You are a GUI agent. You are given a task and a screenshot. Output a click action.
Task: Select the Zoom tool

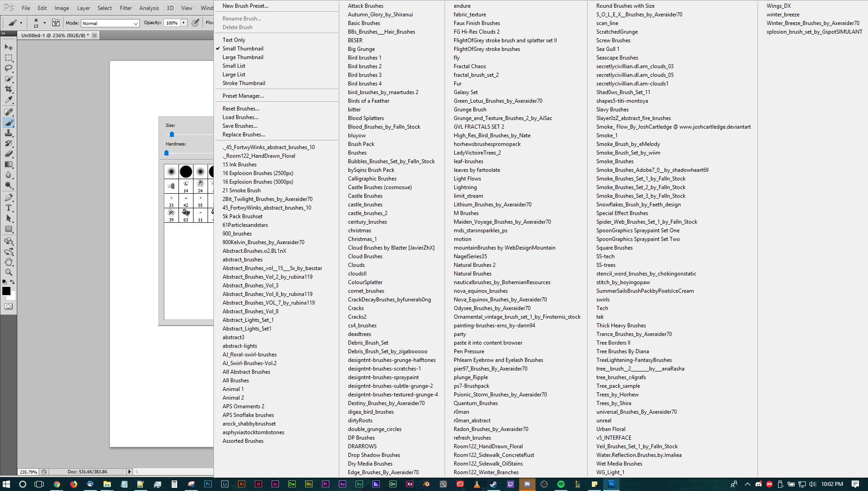(9, 272)
